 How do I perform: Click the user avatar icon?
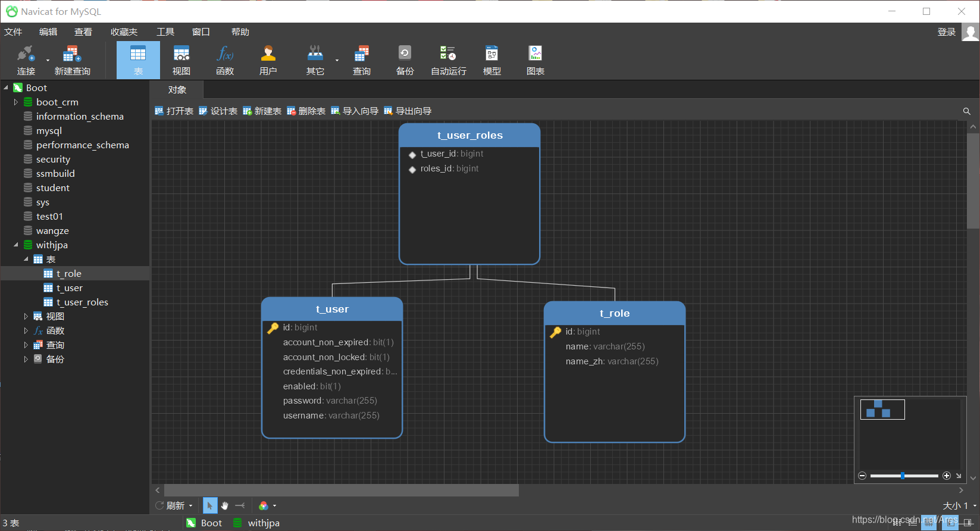pos(970,32)
